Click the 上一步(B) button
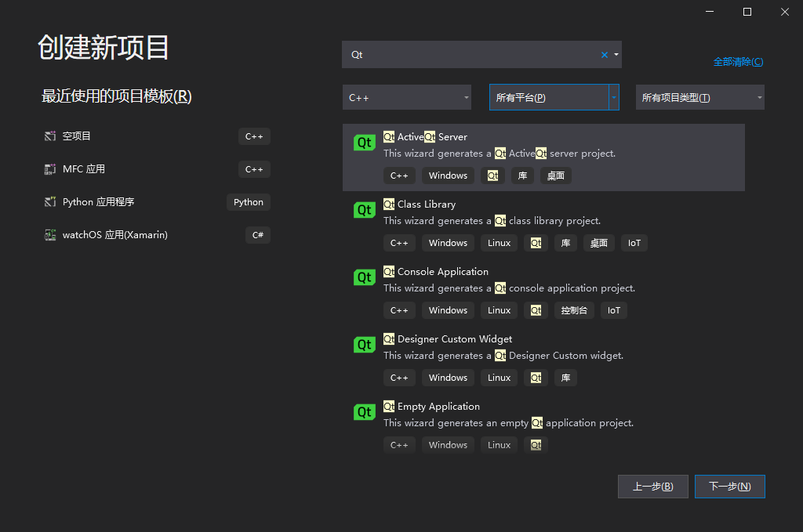The width and height of the screenshot is (803, 532). point(653,487)
